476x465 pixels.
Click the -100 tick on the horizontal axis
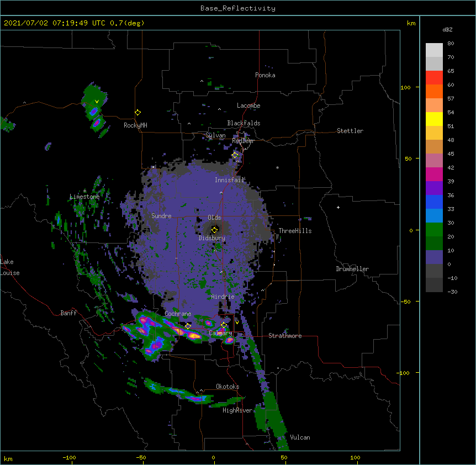pyautogui.click(x=70, y=457)
